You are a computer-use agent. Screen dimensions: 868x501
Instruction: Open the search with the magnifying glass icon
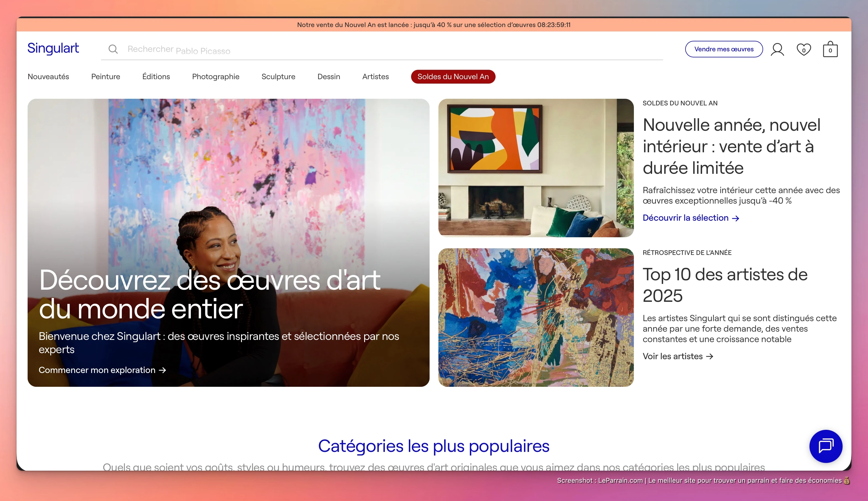[113, 49]
